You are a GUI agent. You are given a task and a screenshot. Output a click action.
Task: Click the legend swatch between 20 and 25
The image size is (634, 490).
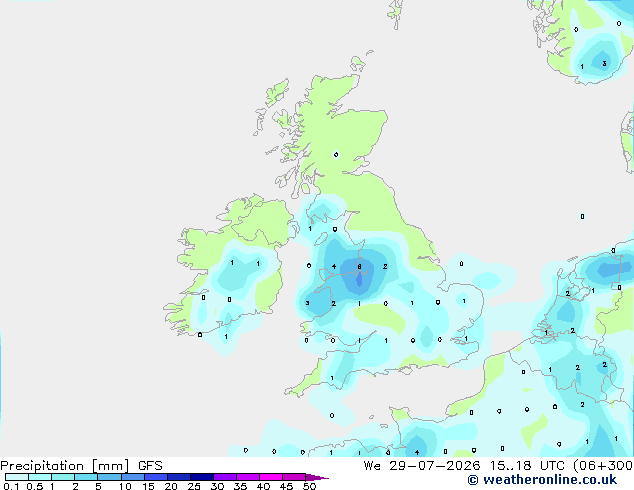coord(179,477)
